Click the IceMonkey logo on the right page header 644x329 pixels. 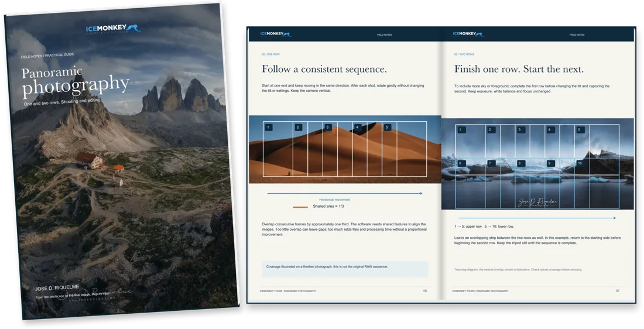click(468, 34)
